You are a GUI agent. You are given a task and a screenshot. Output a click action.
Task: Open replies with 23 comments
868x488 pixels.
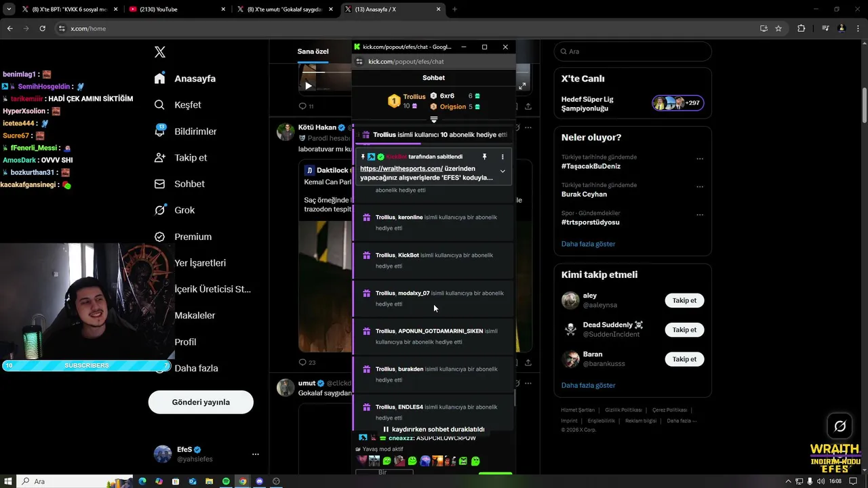click(307, 363)
